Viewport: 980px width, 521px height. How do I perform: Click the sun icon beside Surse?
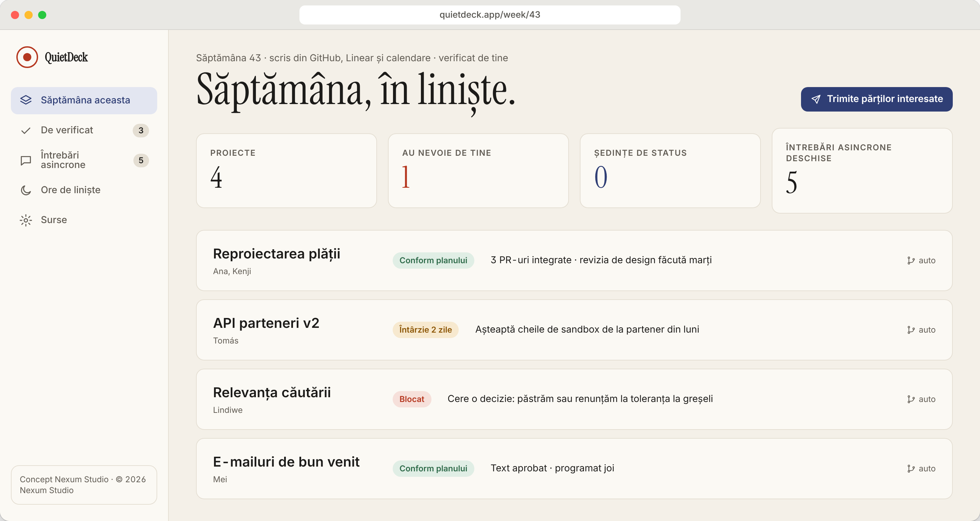(26, 220)
